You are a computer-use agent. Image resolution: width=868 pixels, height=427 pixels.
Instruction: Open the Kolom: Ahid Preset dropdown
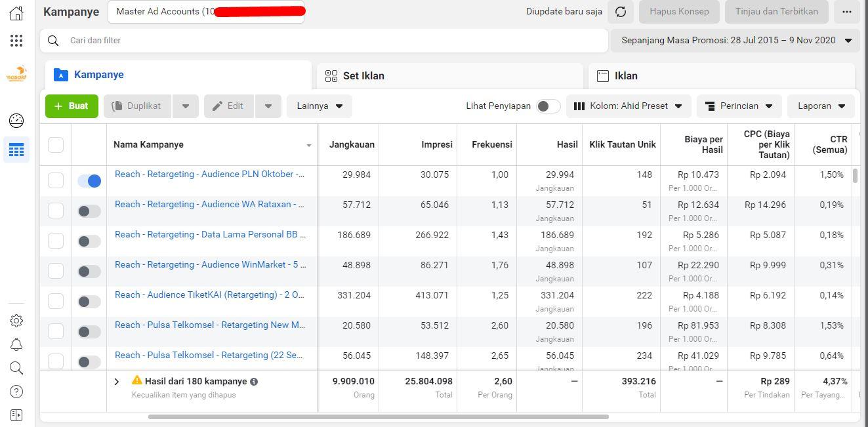tap(628, 106)
